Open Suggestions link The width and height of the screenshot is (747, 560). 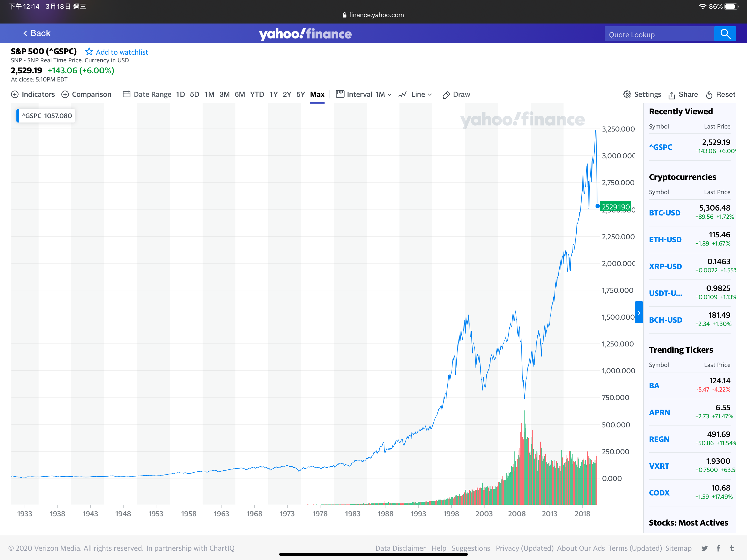coord(471,548)
